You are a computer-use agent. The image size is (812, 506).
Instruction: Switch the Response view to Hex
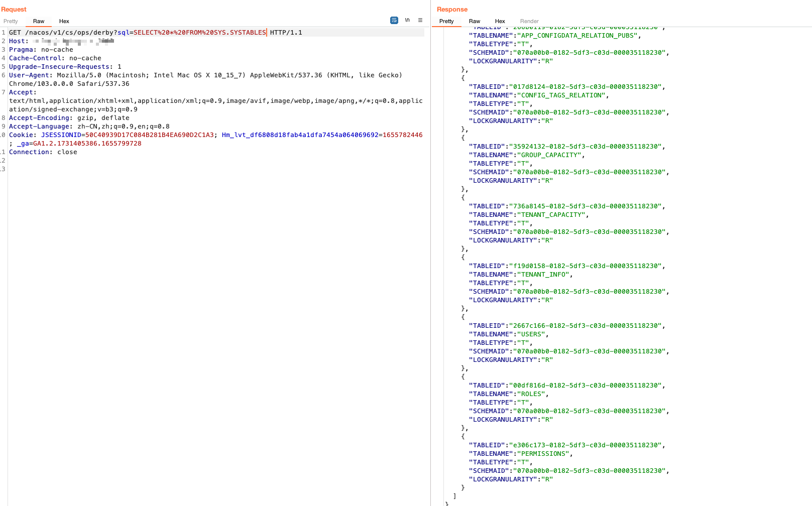pos(500,21)
